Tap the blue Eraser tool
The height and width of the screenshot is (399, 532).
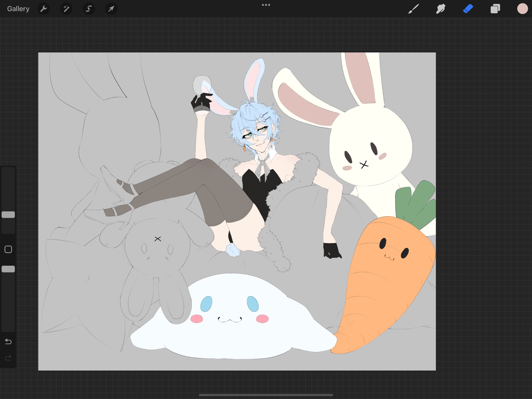468,9
